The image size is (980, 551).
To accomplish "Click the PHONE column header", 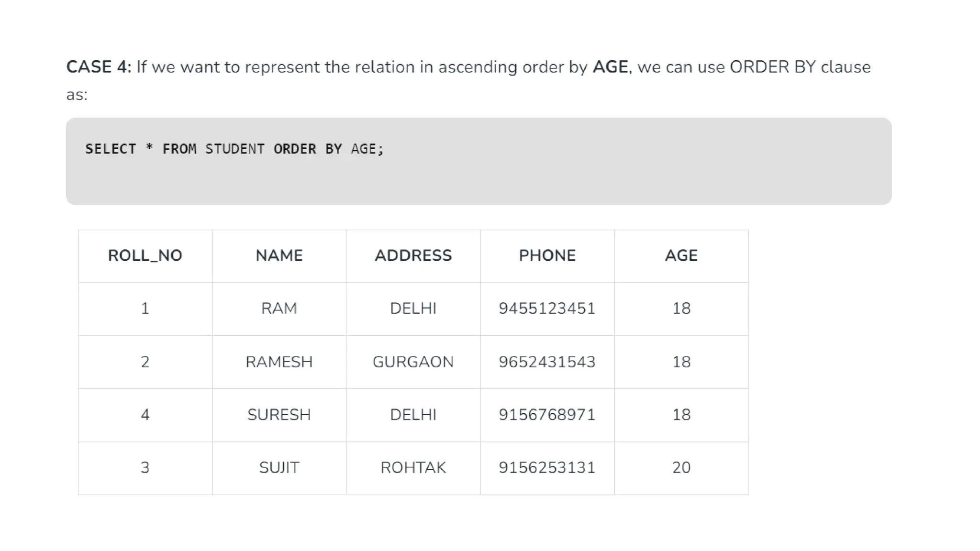I will click(x=547, y=256).
